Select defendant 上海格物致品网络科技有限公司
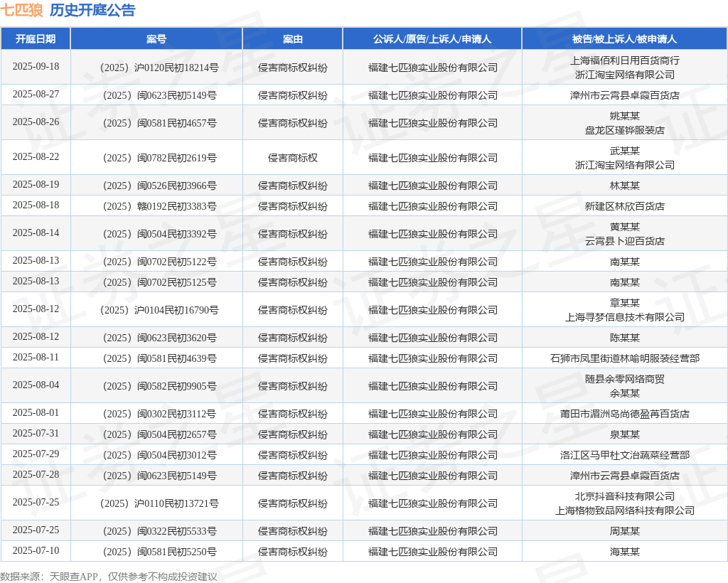Image resolution: width=728 pixels, height=583 pixels. tap(625, 510)
